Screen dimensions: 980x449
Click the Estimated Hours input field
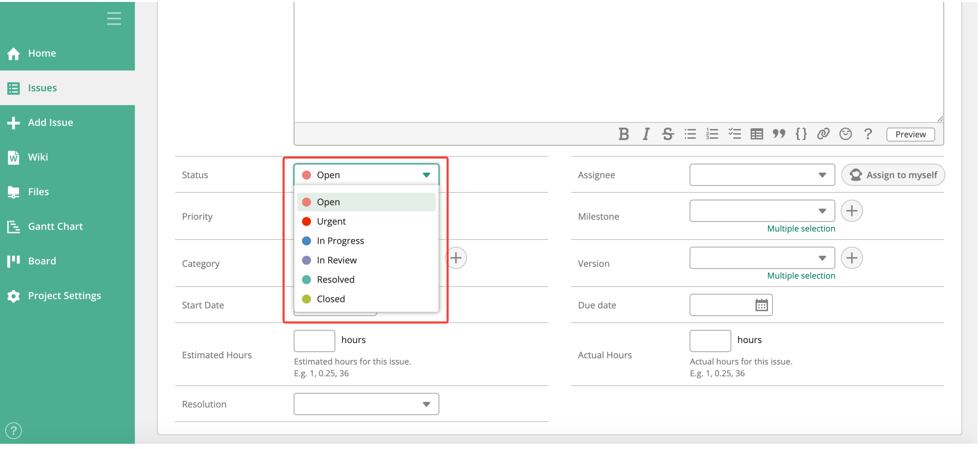(314, 341)
